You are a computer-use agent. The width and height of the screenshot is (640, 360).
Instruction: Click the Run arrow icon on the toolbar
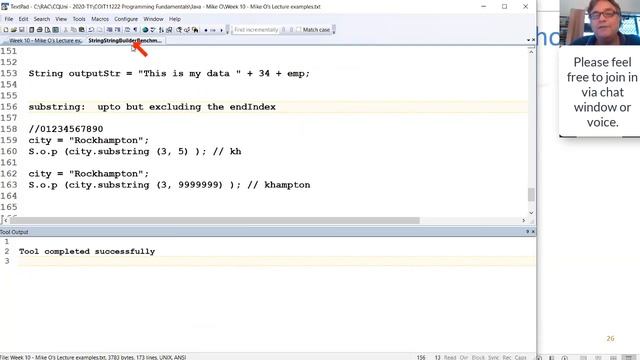222,30
